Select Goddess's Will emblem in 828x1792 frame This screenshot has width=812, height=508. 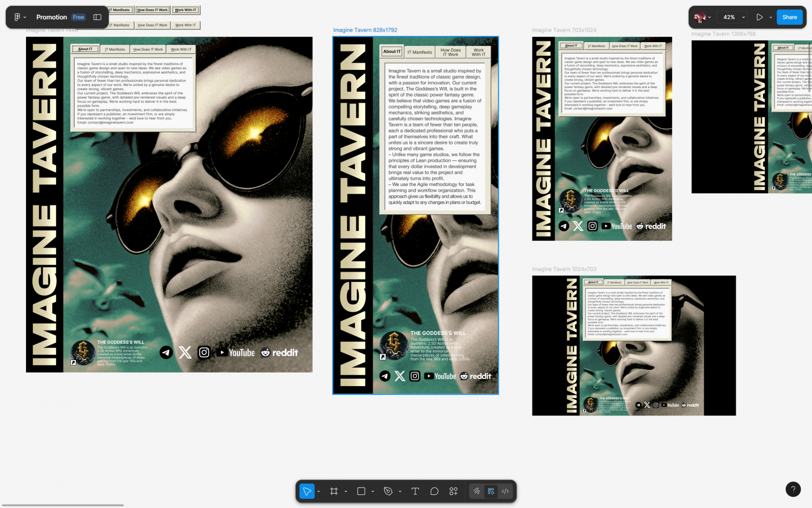pos(394,345)
